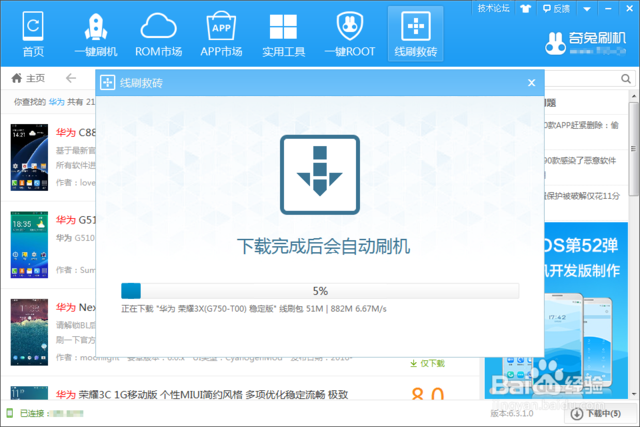Click the 第52弹 advertisement banner

click(x=586, y=310)
